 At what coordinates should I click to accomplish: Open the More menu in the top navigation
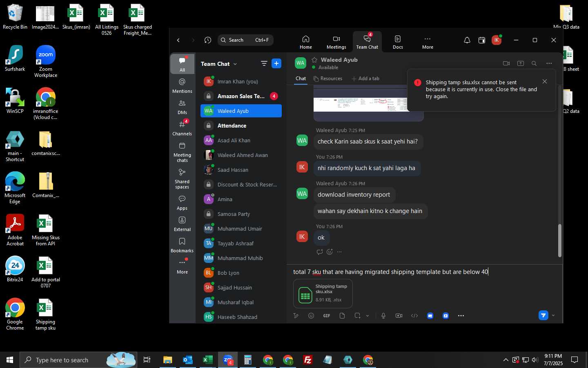(x=428, y=42)
